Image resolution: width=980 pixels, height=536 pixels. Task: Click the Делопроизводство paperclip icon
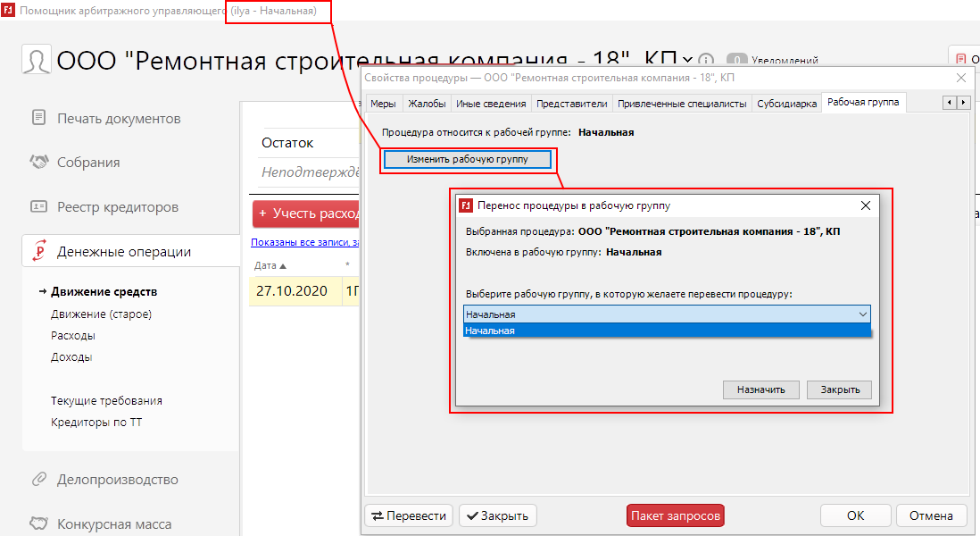click(x=38, y=480)
